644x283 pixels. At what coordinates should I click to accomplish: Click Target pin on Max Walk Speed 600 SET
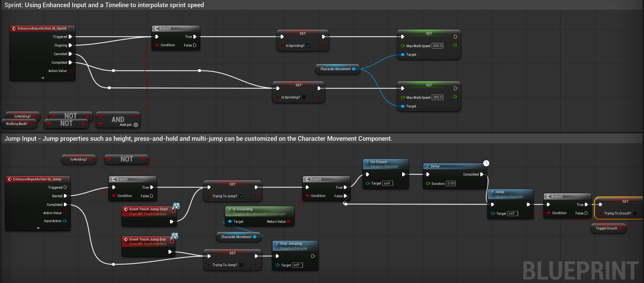coord(403,54)
